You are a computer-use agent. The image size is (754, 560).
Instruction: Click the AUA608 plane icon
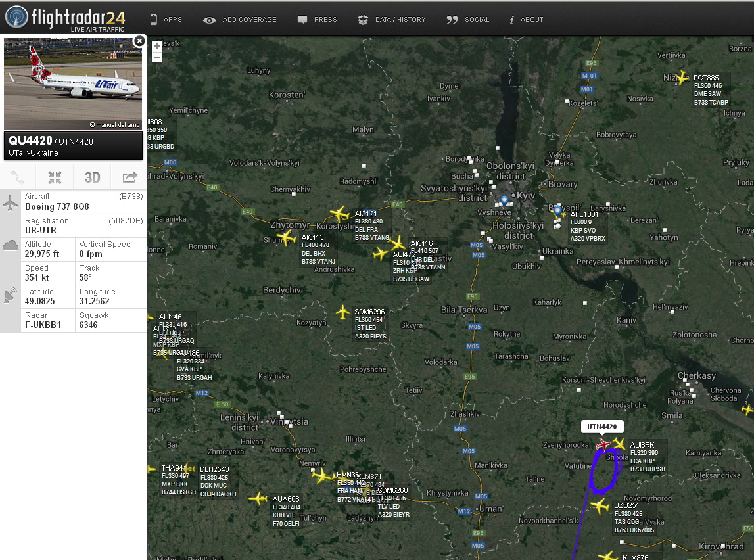(258, 499)
